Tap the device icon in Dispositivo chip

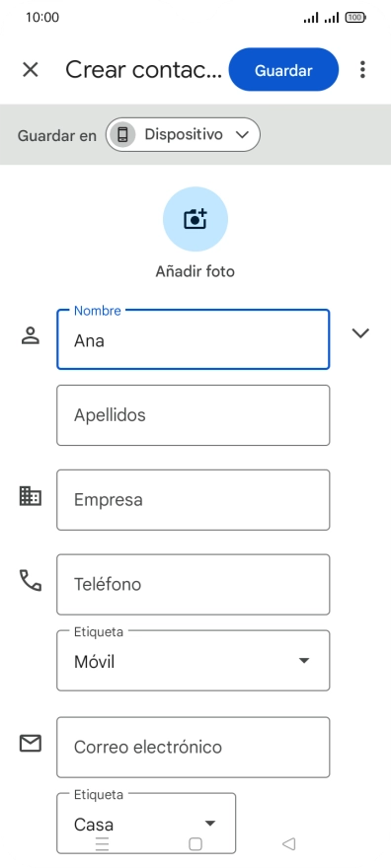pos(122,134)
